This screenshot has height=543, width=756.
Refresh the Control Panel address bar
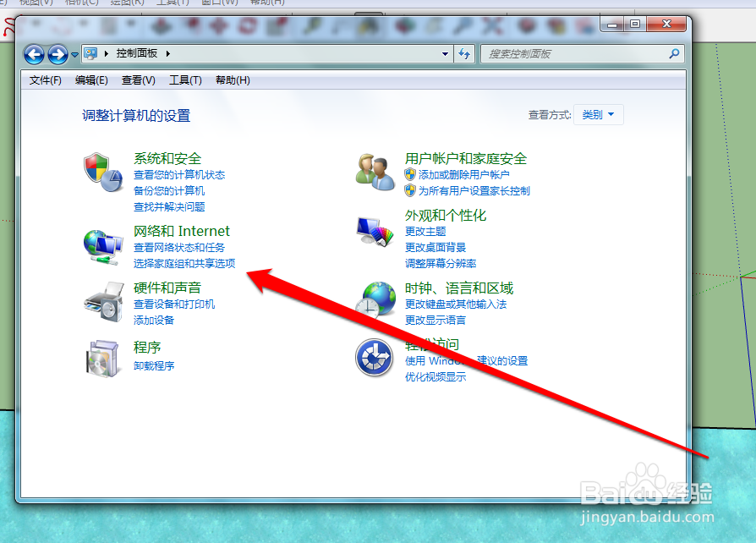[x=464, y=53]
